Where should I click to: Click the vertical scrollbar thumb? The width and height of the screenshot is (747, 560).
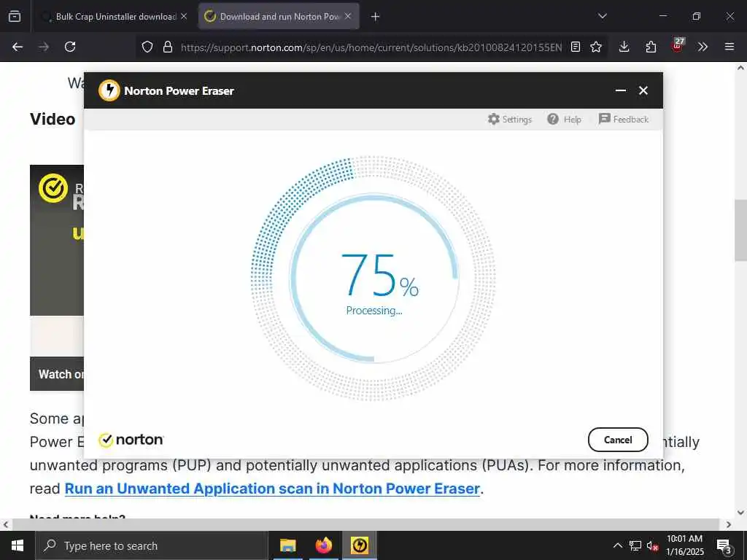740,230
